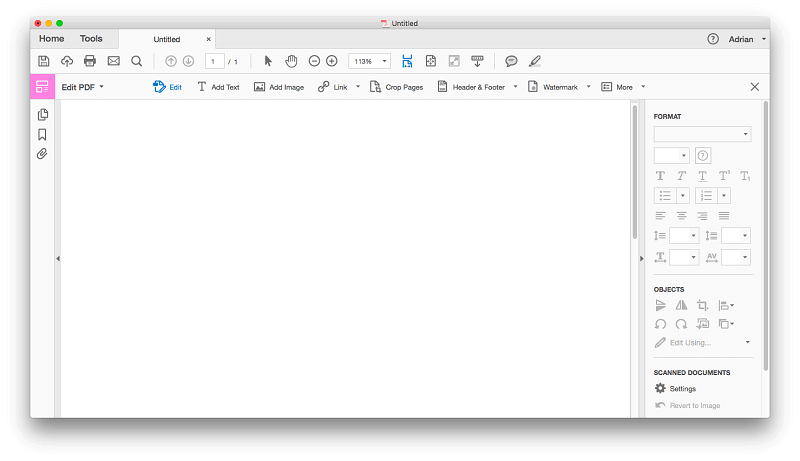The image size is (800, 461).
Task: Go to next page arrow
Action: point(188,61)
